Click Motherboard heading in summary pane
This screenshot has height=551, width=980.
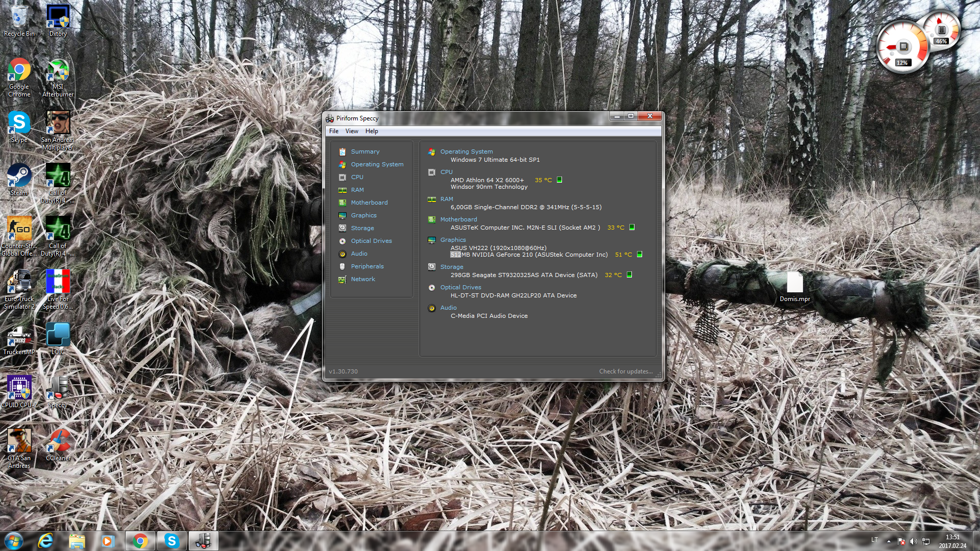(458, 219)
